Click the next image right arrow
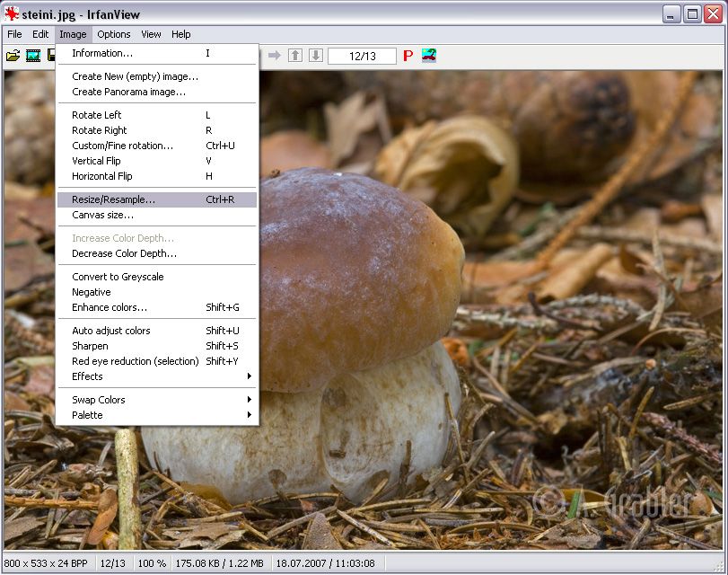The height and width of the screenshot is (575, 728). (x=275, y=56)
